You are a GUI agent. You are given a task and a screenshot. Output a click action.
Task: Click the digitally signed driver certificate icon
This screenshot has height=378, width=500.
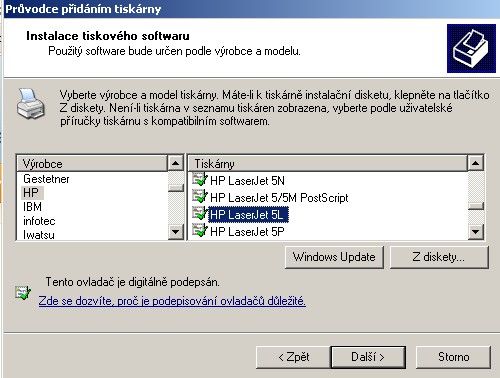click(x=23, y=292)
